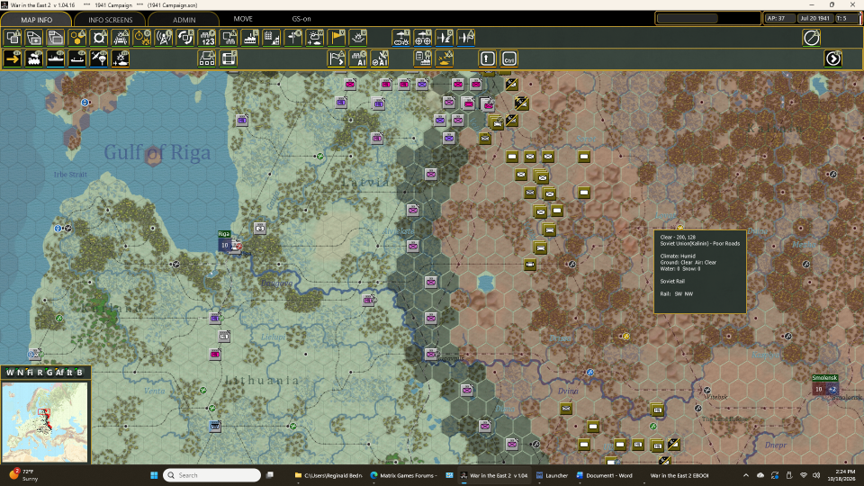Click the Europe minimap thumbnail
The image size is (864, 486).
tap(45, 422)
